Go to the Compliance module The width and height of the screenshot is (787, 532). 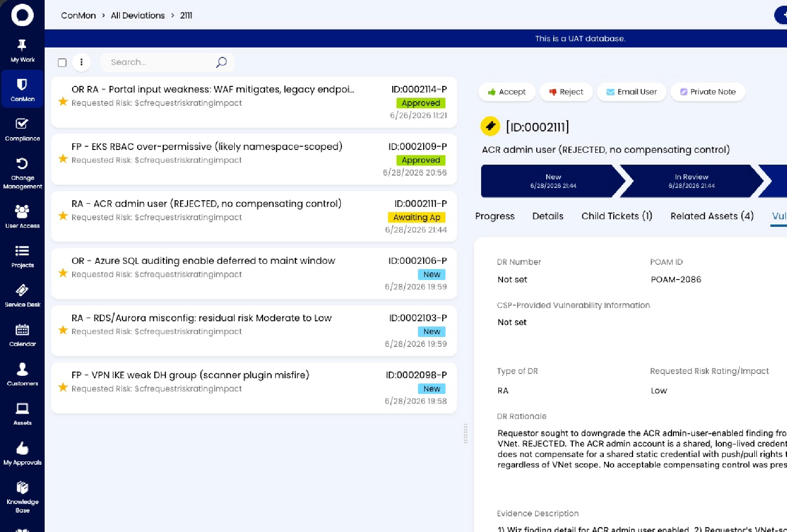coord(22,130)
